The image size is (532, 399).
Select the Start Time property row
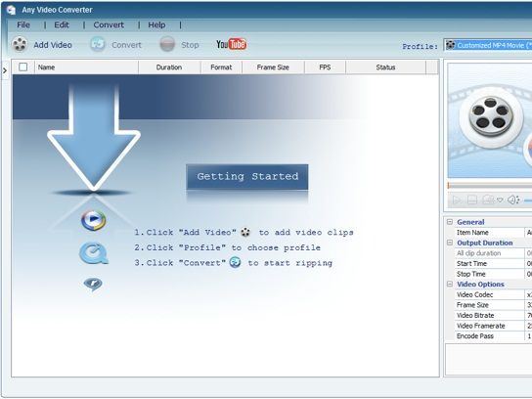493,264
